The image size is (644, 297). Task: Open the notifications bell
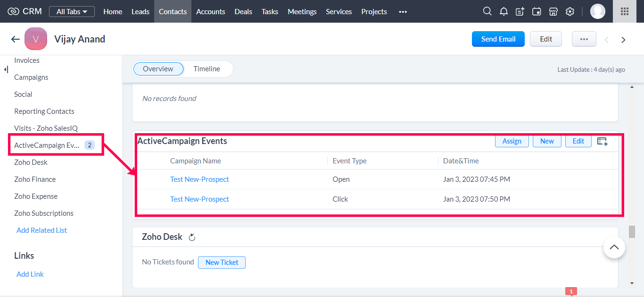(504, 11)
